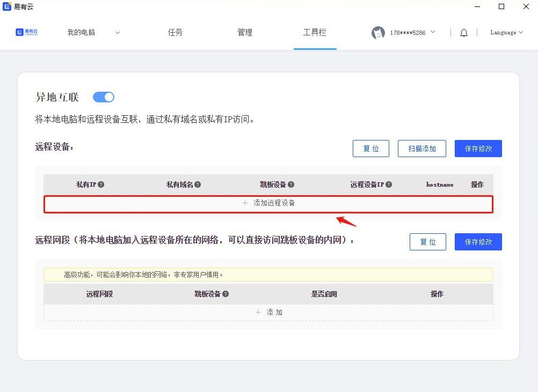538x392 pixels.
Task: Open the account 178****5286 dropdown
Action: click(433, 32)
